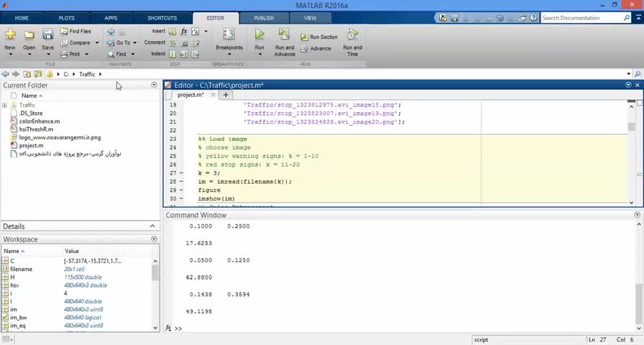Expand the Traffic folder tree node

4,105
